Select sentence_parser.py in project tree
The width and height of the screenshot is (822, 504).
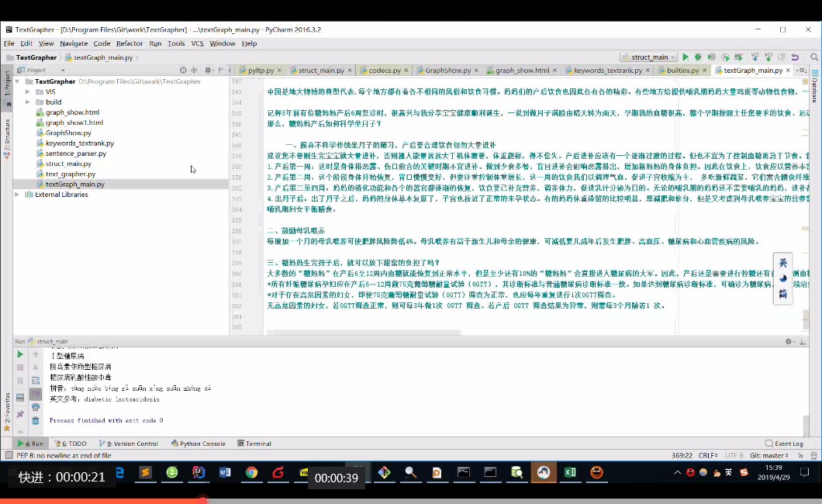75,154
